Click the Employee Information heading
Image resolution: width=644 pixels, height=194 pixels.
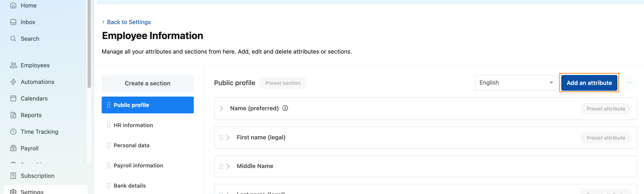(152, 36)
